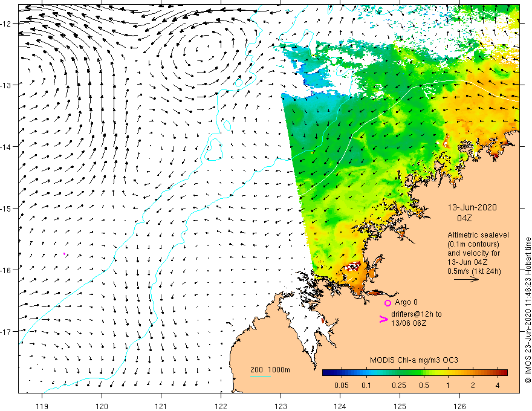Click the 'Altimetric sealevel' text
Image resolution: width=532 pixels, height=411 pixels.
478,235
